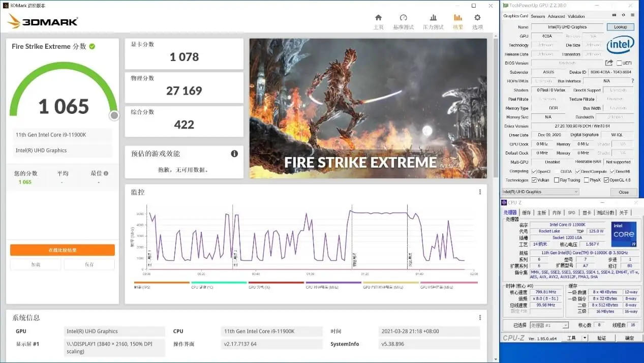
Task: Click the green validation checkmark by Fire Strike Extreme
Action: [92, 46]
